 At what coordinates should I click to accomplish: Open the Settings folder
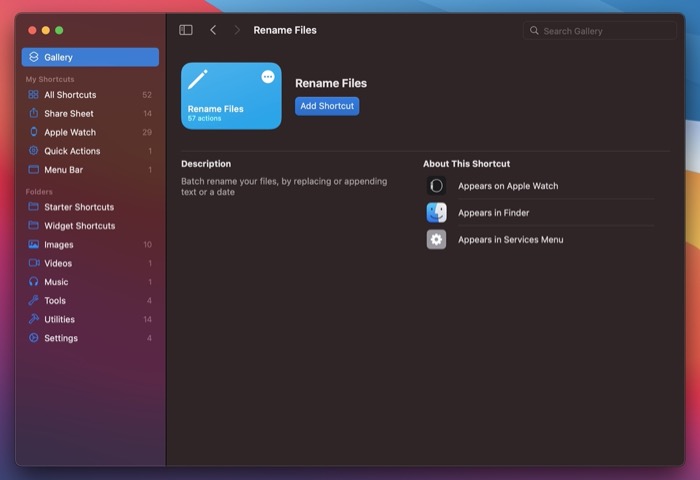(x=90, y=338)
